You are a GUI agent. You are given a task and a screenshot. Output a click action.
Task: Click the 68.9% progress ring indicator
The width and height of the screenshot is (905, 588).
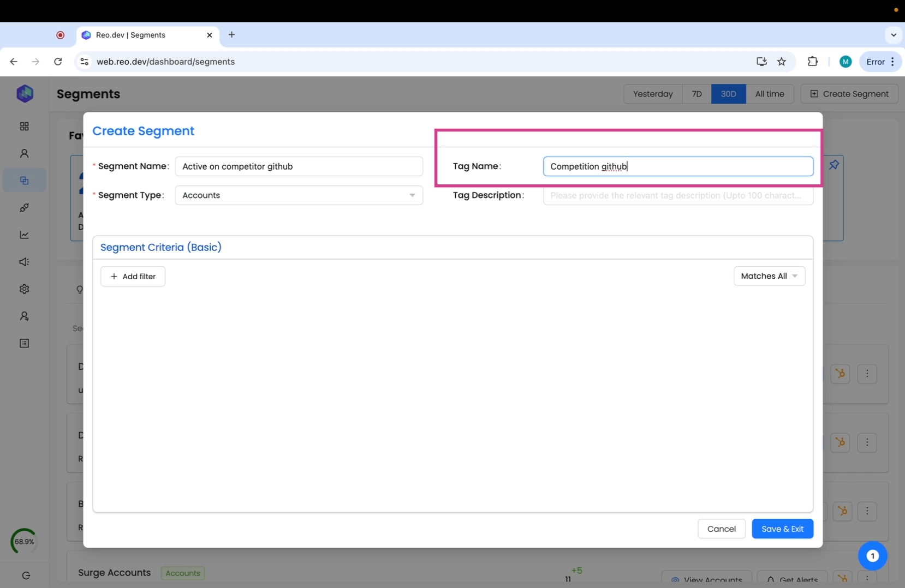(24, 542)
